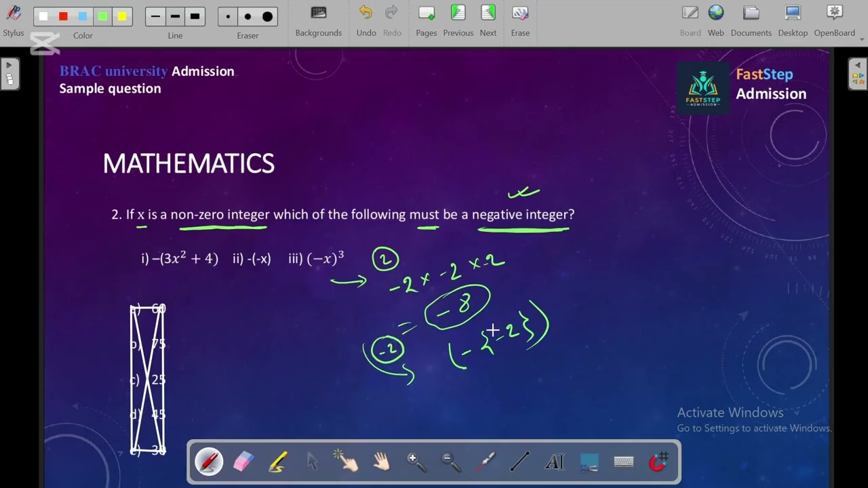Open the Documents mode
Screen dimensions: 868x488
(751, 20)
